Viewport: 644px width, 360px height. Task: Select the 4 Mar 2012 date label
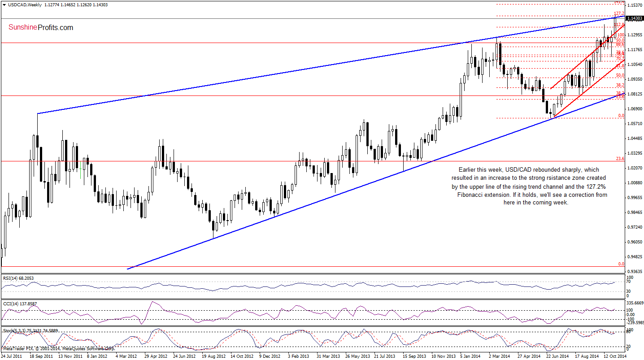(x=126, y=356)
